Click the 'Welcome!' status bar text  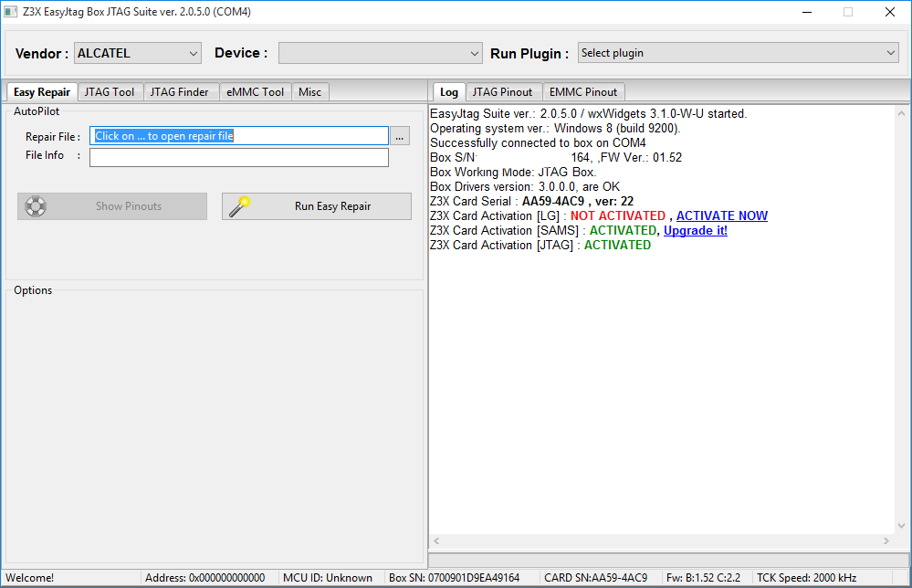pyautogui.click(x=29, y=578)
